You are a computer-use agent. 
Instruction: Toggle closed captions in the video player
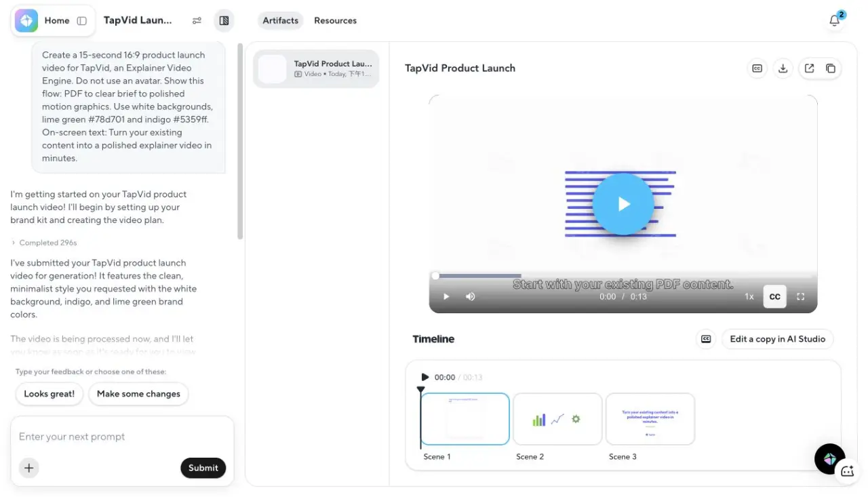tap(775, 296)
